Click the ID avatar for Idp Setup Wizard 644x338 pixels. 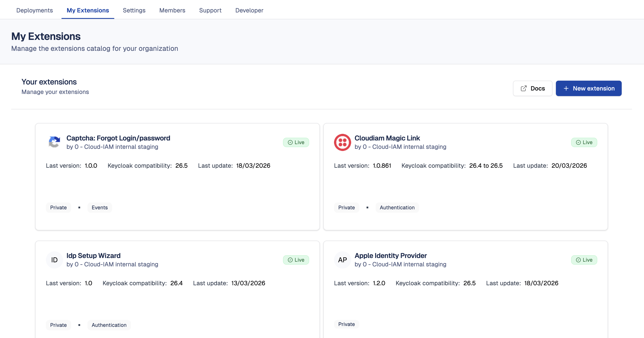coord(54,260)
